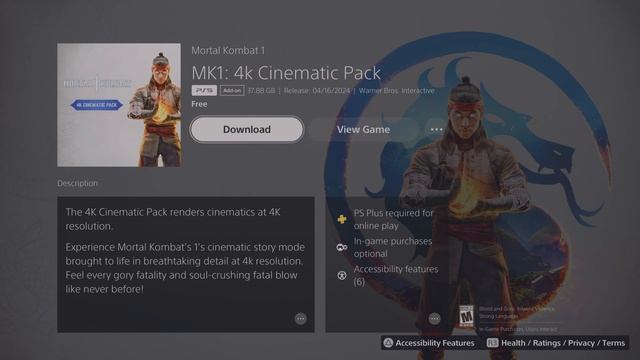Click 'PS Plus required for online play' text
This screenshot has height=360, width=640.
[x=393, y=219]
